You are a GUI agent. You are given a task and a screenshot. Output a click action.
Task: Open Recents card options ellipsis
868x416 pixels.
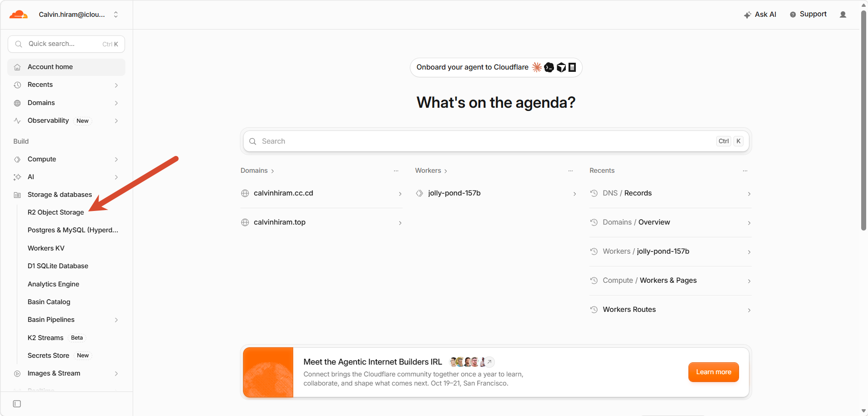[745, 171]
